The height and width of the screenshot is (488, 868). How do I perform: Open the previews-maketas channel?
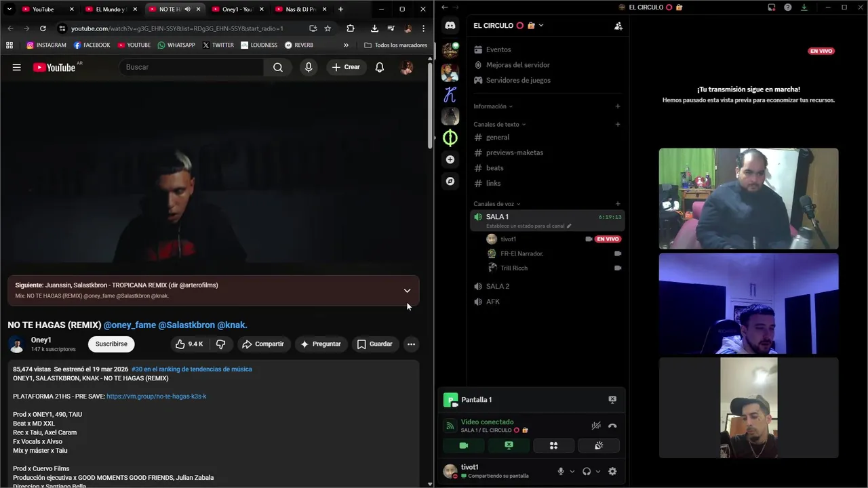pyautogui.click(x=547, y=152)
